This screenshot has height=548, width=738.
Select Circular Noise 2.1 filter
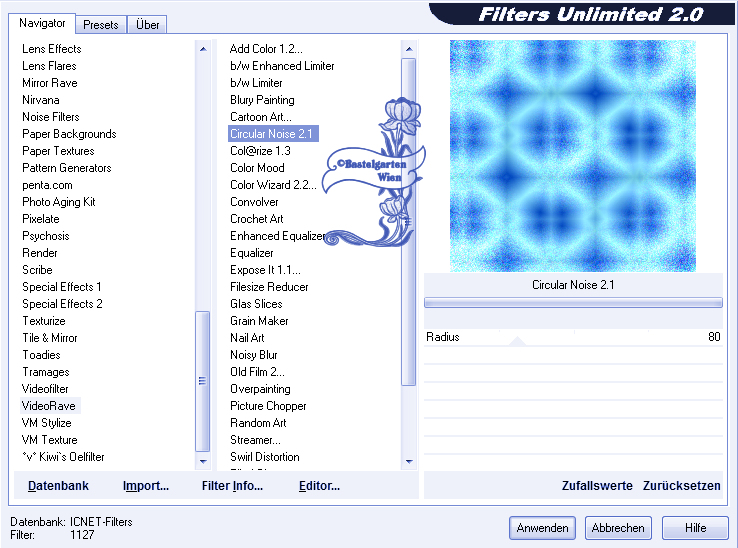pos(273,134)
